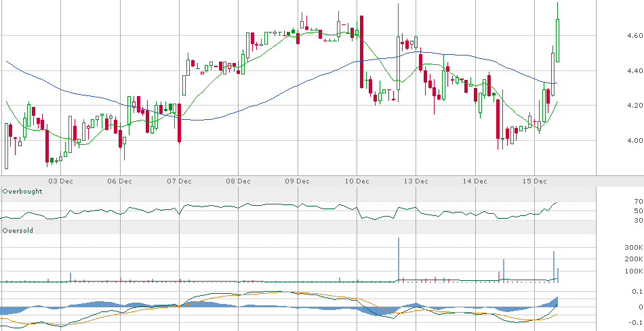Click the RSI 30 axis label
644x331 pixels.
pyautogui.click(x=639, y=220)
